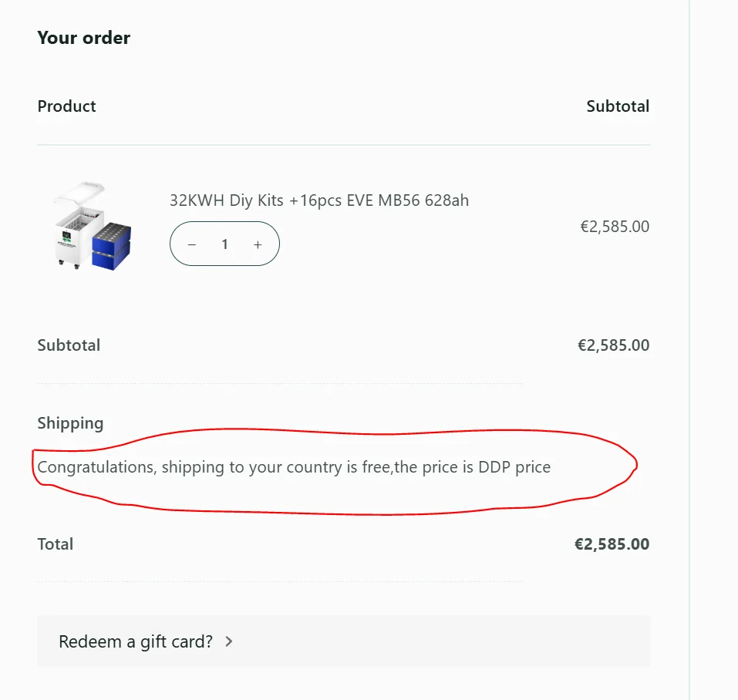Viewport: 738px width, 700px height.
Task: Decrease quantity with the minus icon
Action: [191, 244]
